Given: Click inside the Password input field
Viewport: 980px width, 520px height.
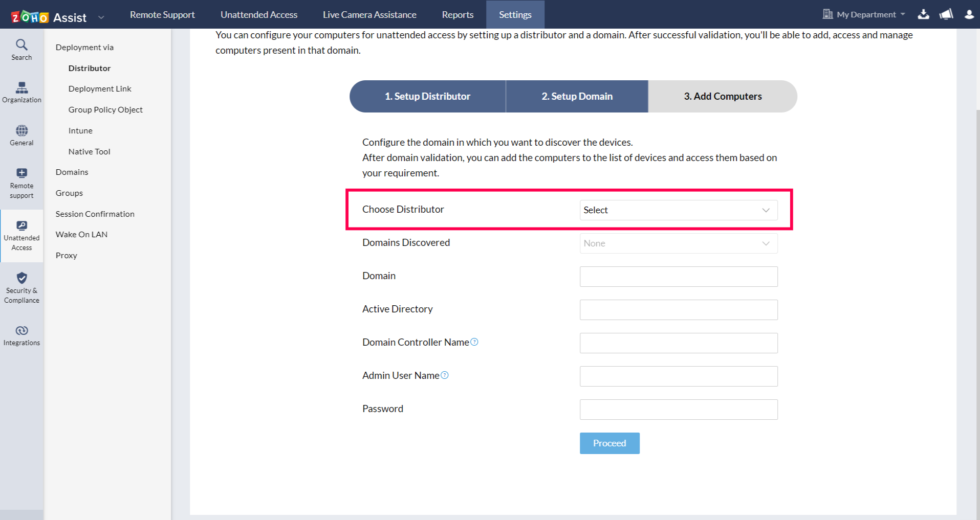Looking at the screenshot, I should point(678,409).
